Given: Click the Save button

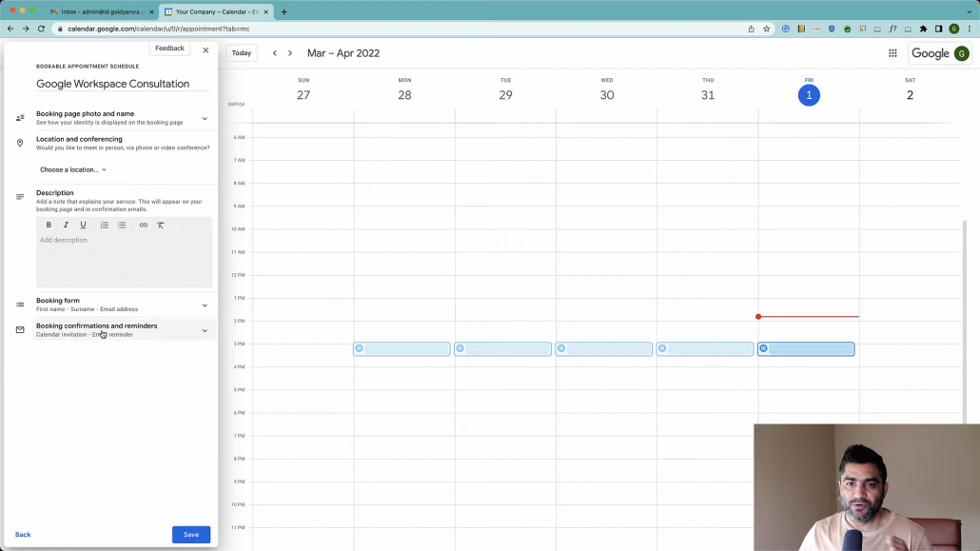Looking at the screenshot, I should pyautogui.click(x=191, y=535).
